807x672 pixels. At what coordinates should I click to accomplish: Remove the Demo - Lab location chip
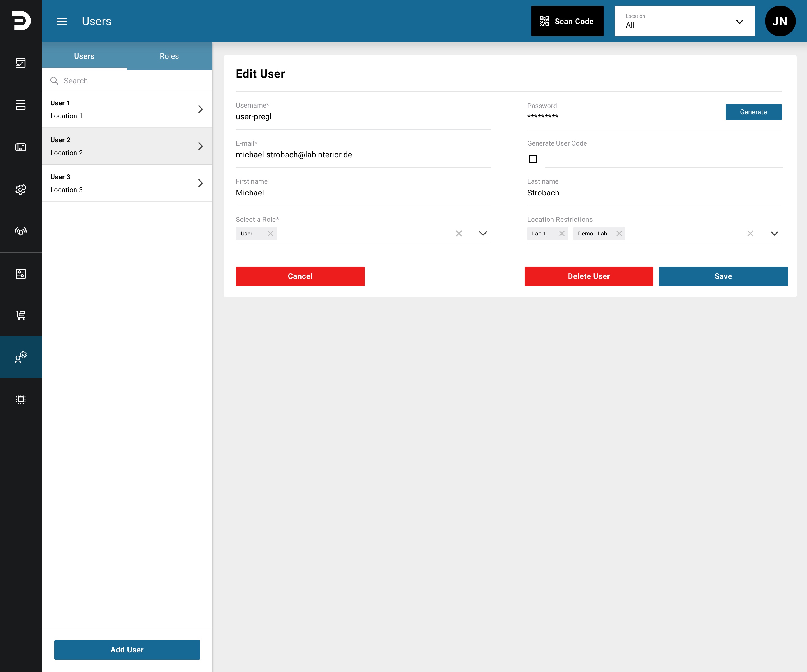pyautogui.click(x=619, y=234)
